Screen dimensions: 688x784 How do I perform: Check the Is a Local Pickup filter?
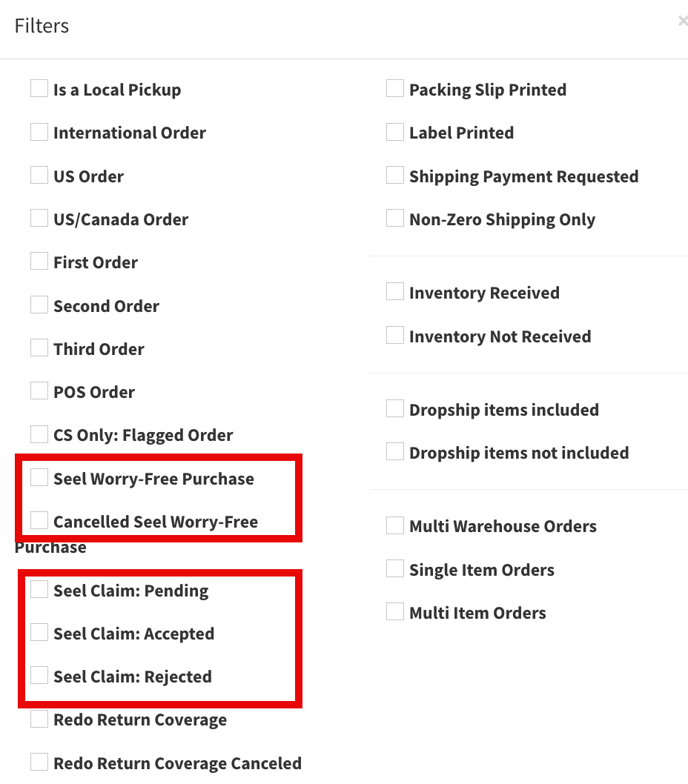click(x=39, y=89)
